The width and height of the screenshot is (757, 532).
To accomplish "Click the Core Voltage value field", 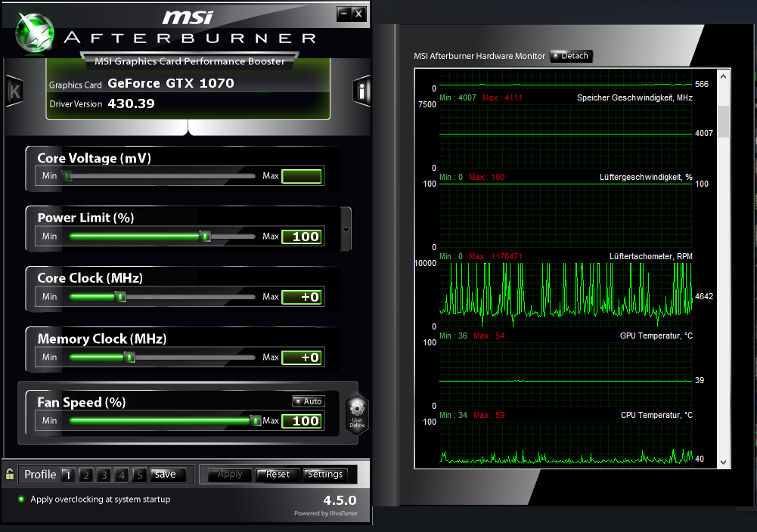I will pyautogui.click(x=302, y=176).
